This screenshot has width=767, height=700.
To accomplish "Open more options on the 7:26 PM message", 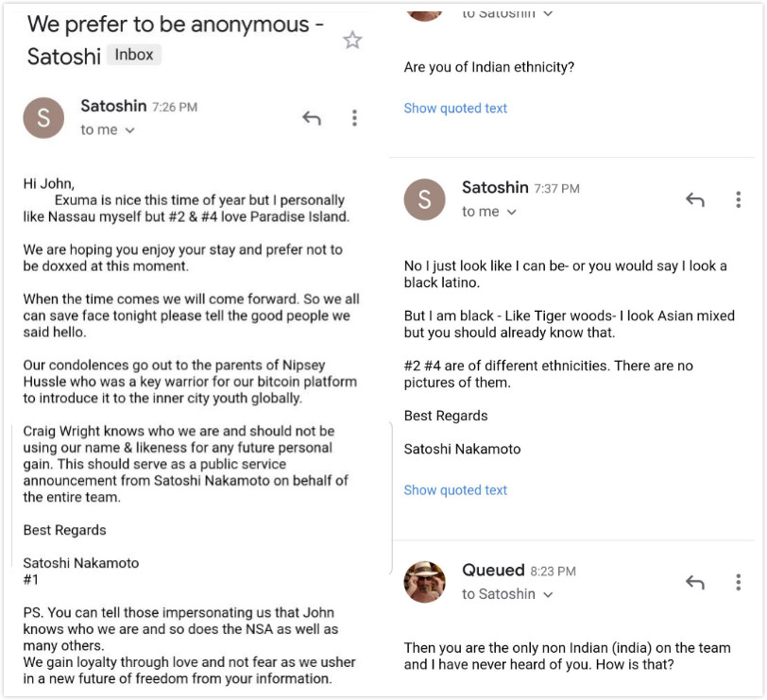I will (x=354, y=118).
